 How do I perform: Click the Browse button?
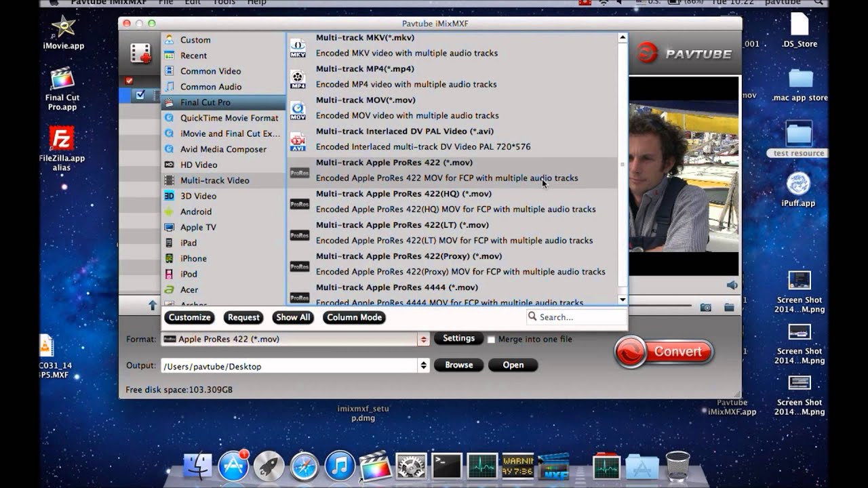(458, 365)
